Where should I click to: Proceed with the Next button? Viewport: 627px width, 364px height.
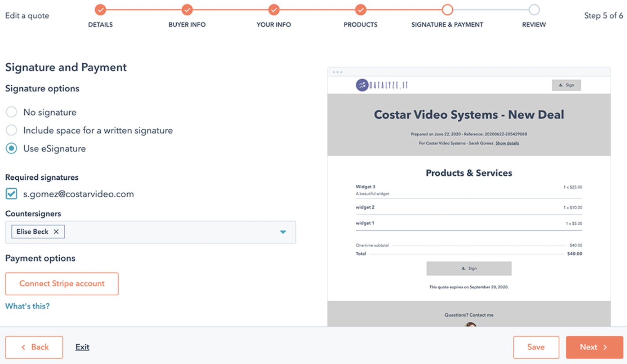coord(594,347)
